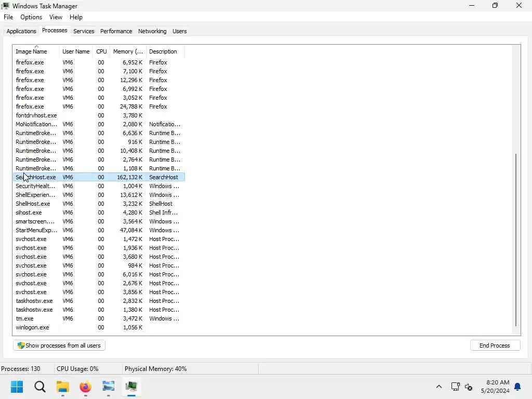Click the Task Manager title bar icon
Viewport: 532px width, 399px height.
point(5,6)
